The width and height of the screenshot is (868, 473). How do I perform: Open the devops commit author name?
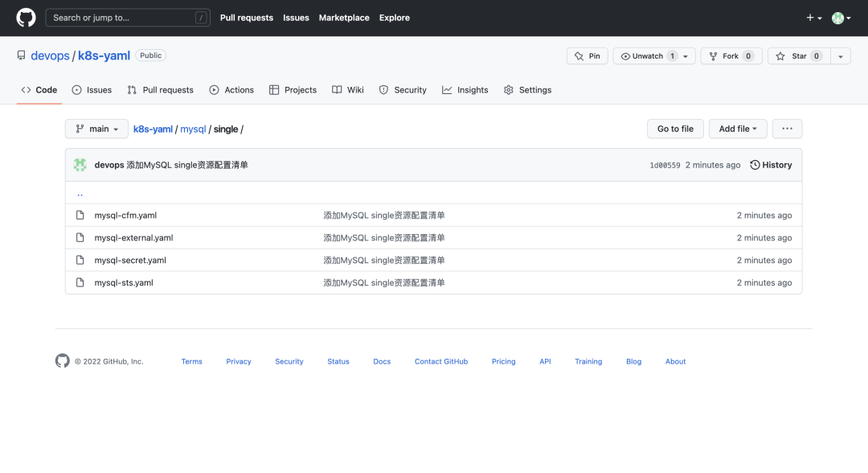click(109, 165)
